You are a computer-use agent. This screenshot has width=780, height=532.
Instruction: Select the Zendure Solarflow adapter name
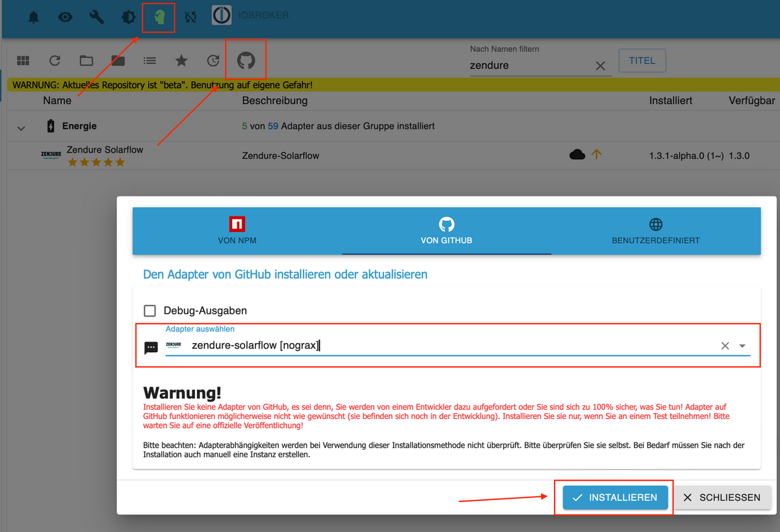point(105,149)
